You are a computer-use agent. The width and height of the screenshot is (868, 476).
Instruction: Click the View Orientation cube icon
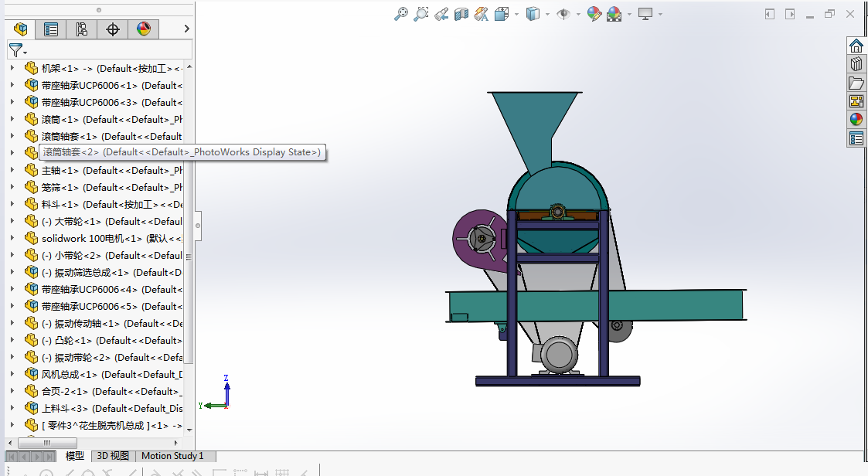pyautogui.click(x=502, y=14)
